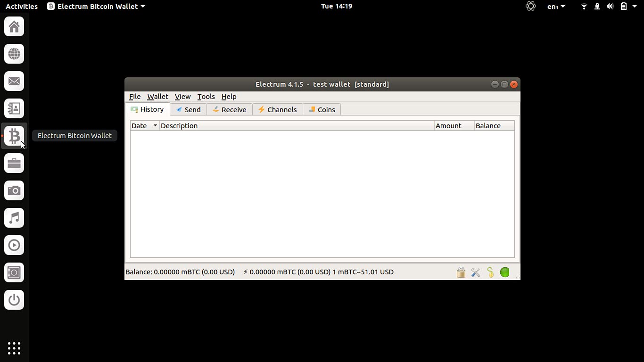Launch the video player icon in the dock
This screenshot has width=644, height=362.
pos(14,246)
